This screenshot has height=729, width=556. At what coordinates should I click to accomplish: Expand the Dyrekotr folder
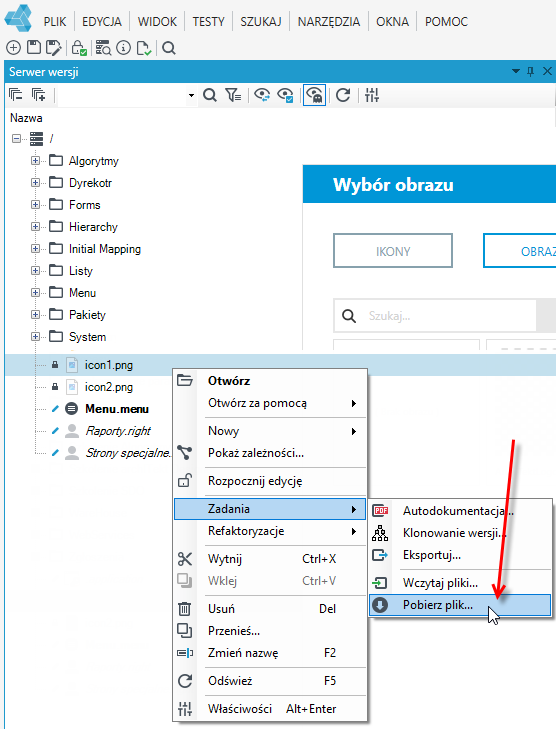tap(35, 183)
